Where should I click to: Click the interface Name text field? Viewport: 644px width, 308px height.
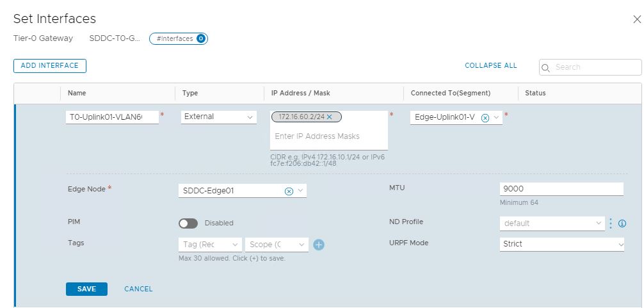coord(112,117)
